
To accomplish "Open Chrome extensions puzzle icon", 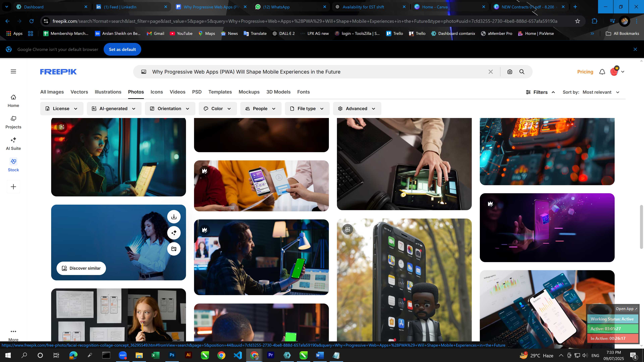I will (595, 21).
